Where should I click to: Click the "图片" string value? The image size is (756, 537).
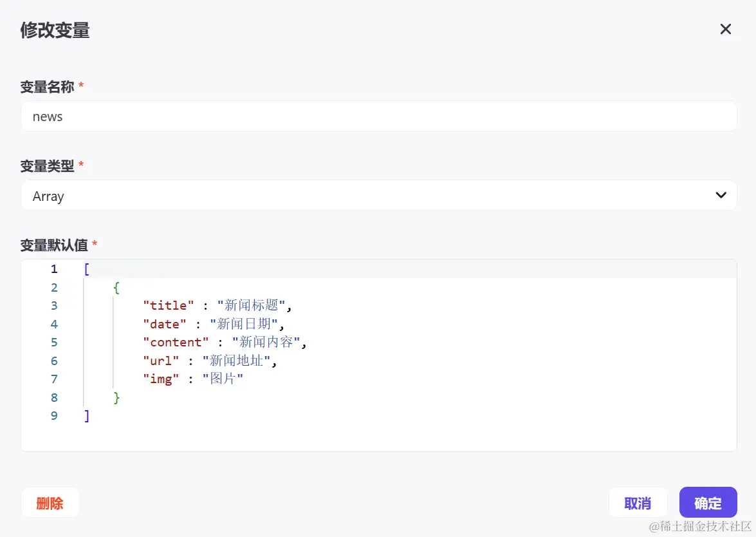223,379
